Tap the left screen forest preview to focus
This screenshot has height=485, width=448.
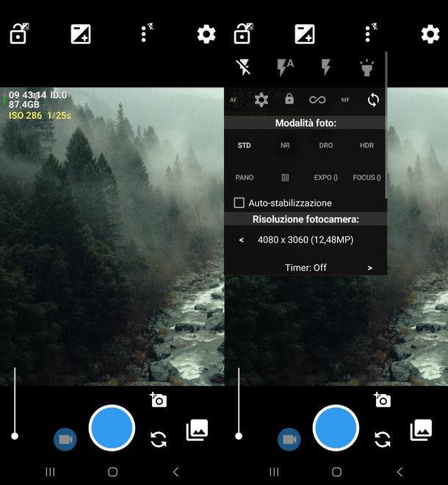(x=112, y=236)
